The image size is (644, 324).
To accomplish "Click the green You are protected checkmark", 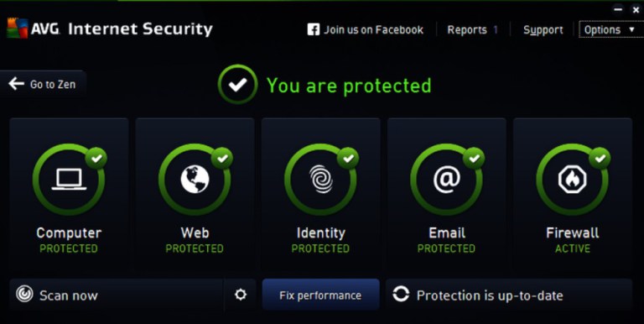I will click(x=238, y=84).
